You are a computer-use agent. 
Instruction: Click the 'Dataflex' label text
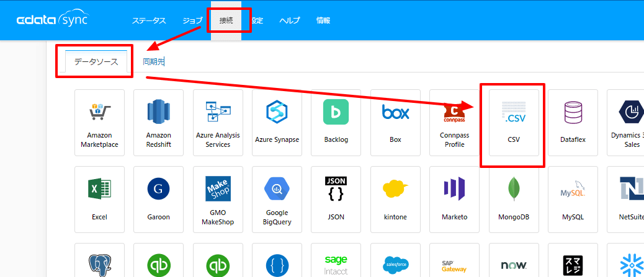[x=573, y=139]
